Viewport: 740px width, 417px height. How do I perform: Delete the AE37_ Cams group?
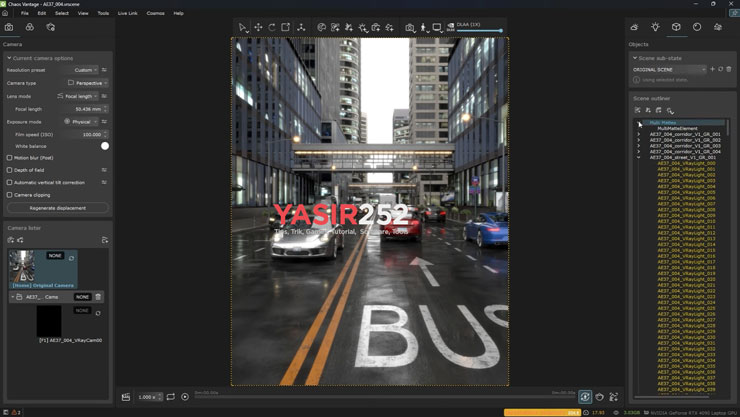(x=98, y=297)
